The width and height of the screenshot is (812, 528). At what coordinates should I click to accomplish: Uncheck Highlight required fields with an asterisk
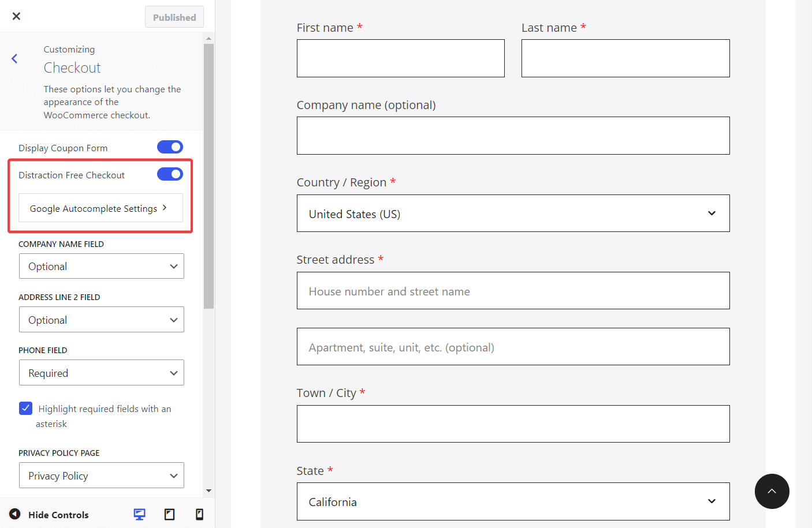(x=25, y=409)
